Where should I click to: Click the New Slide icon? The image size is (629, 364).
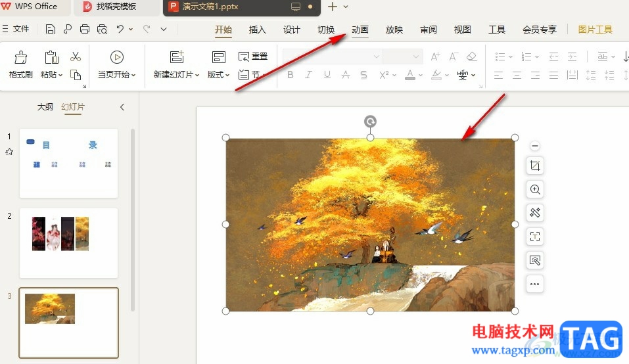pyautogui.click(x=177, y=57)
